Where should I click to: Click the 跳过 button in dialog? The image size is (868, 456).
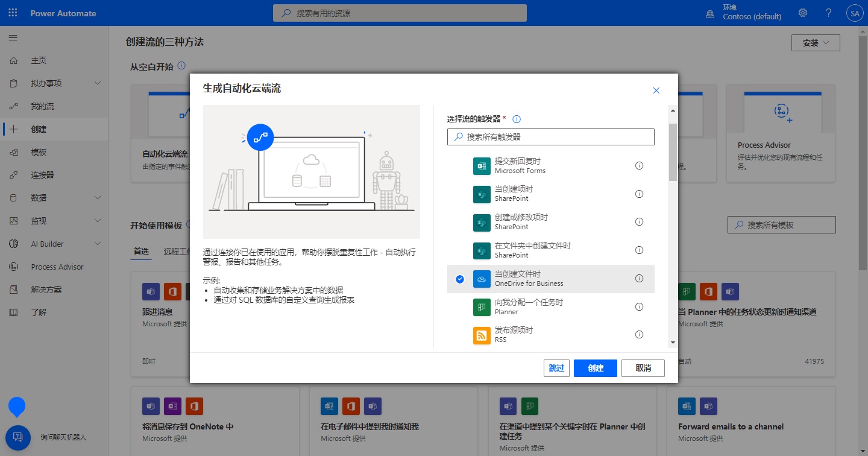pyautogui.click(x=556, y=368)
